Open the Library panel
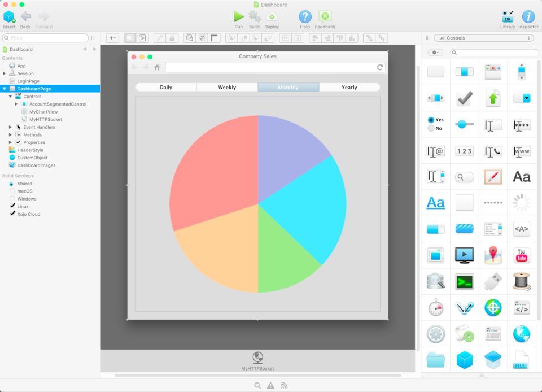This screenshot has height=392, width=542. tap(507, 15)
